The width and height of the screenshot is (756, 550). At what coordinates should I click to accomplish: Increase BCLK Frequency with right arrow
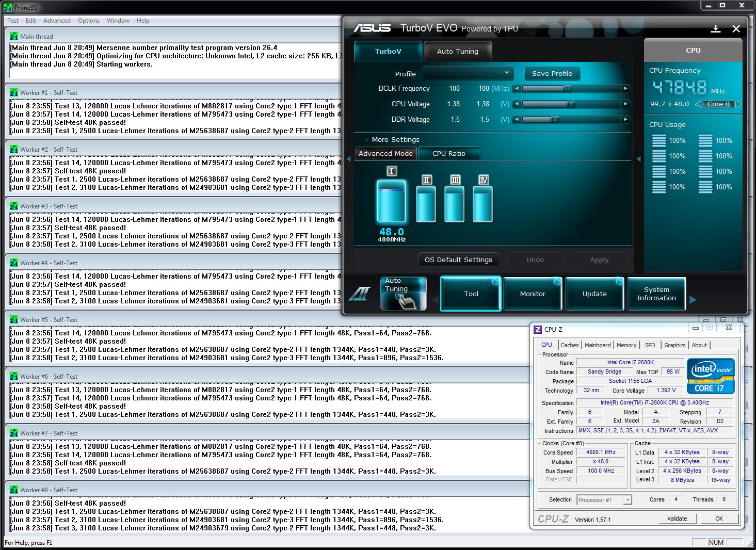point(625,89)
